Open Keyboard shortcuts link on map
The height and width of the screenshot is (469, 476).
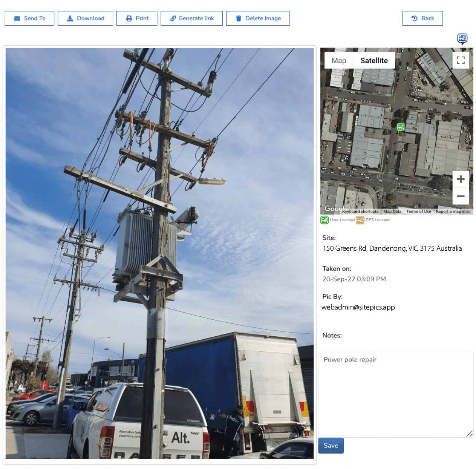[360, 212]
